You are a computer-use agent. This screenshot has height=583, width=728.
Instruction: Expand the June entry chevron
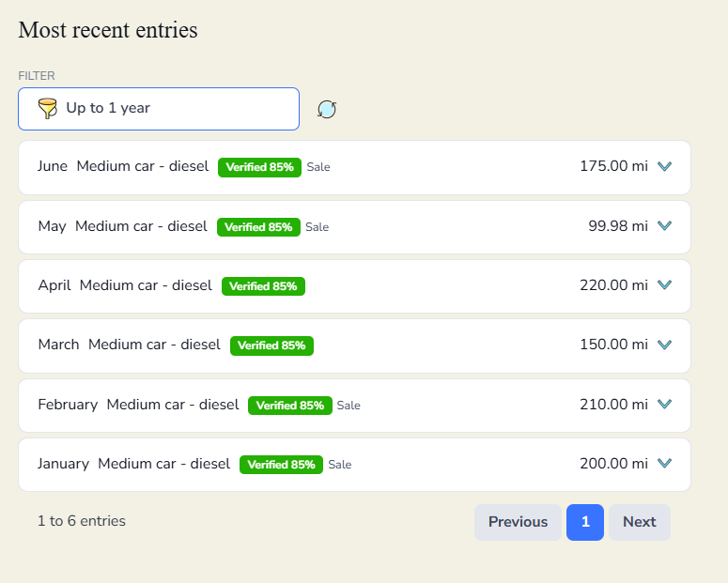pyautogui.click(x=664, y=166)
